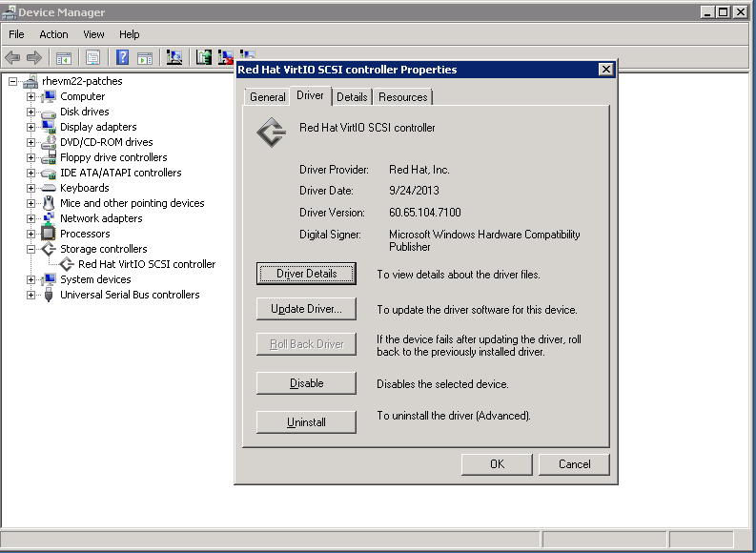Switch to the Resources tab
Viewport: 756px width, 553px height.
(x=402, y=97)
